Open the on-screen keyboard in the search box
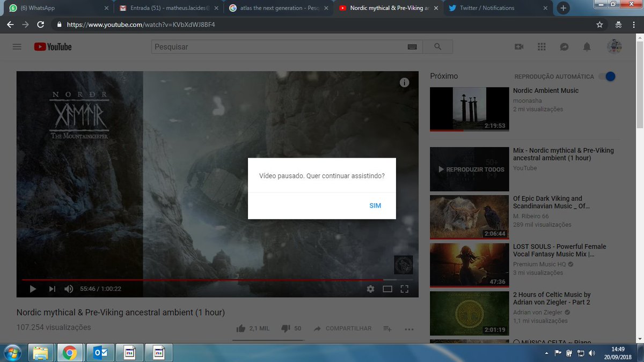 coord(412,47)
